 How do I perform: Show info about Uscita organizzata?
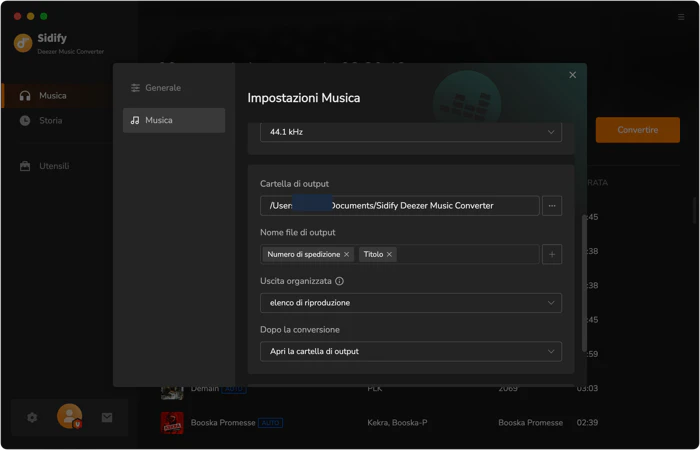[339, 281]
